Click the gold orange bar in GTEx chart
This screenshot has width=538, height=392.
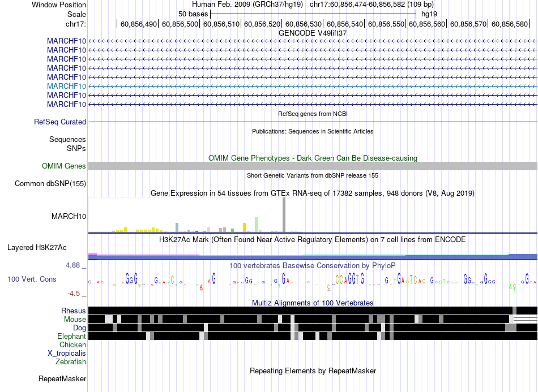[x=244, y=227]
